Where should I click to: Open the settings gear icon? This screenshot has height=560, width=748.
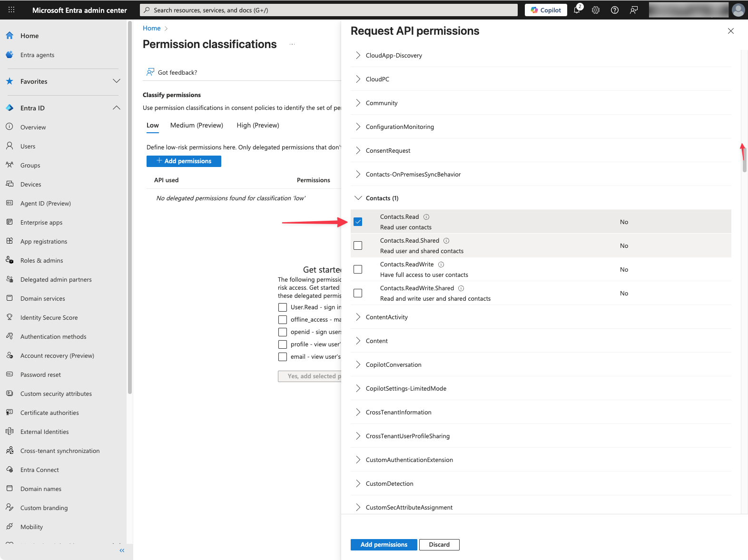point(596,10)
